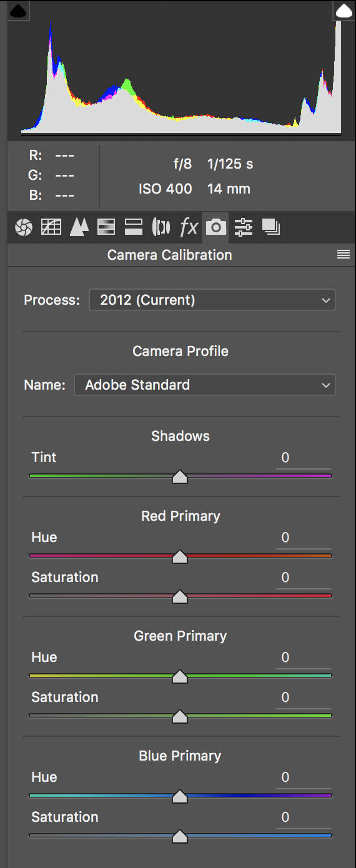Open the Process version dropdown
This screenshot has height=868, width=356.
(x=212, y=300)
